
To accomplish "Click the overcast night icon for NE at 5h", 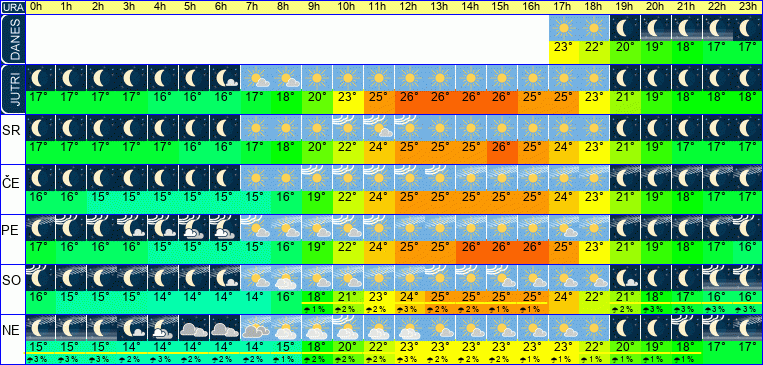I will point(194,328).
